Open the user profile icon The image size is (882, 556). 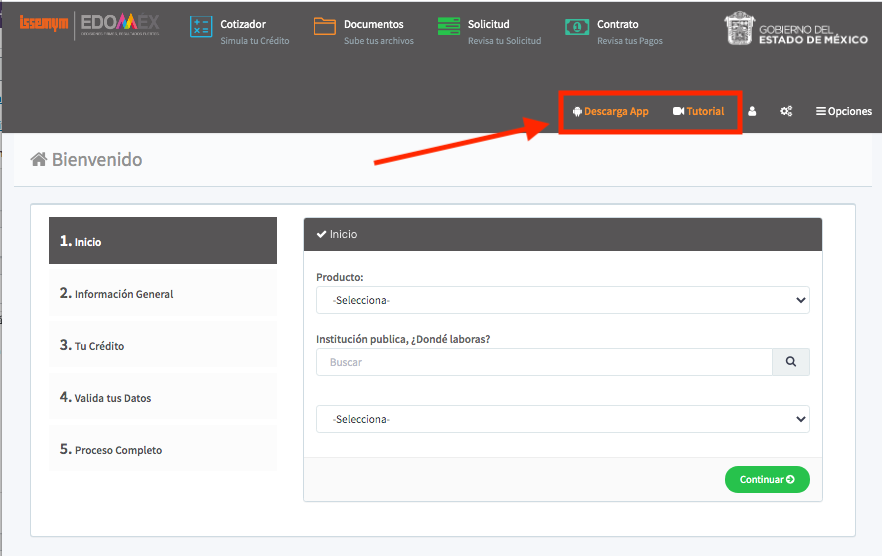click(x=752, y=112)
